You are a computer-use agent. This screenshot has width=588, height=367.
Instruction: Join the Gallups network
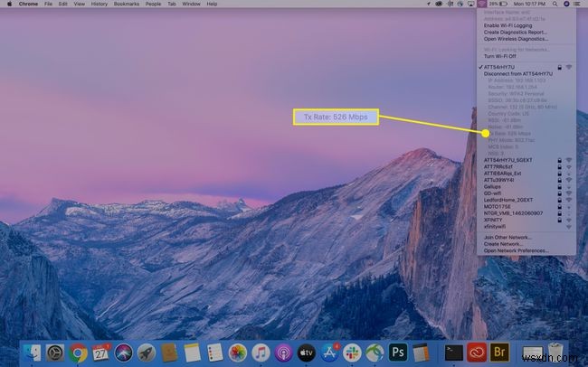(526, 187)
